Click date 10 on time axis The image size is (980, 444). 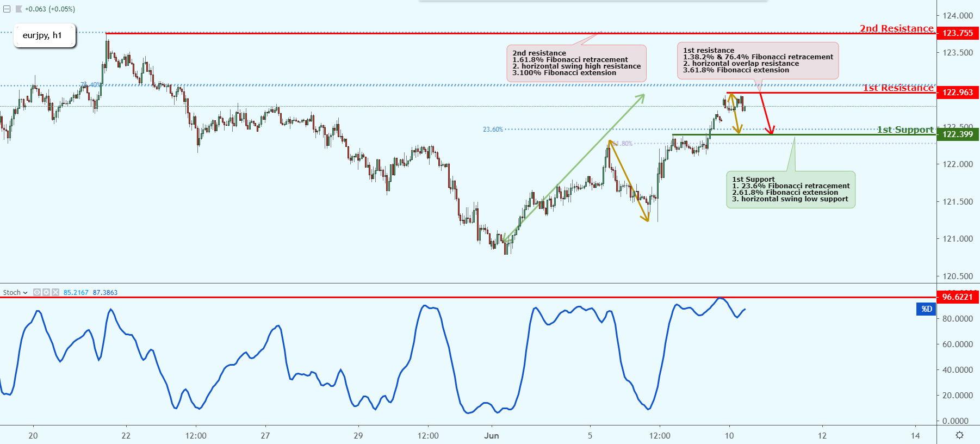[x=729, y=436]
